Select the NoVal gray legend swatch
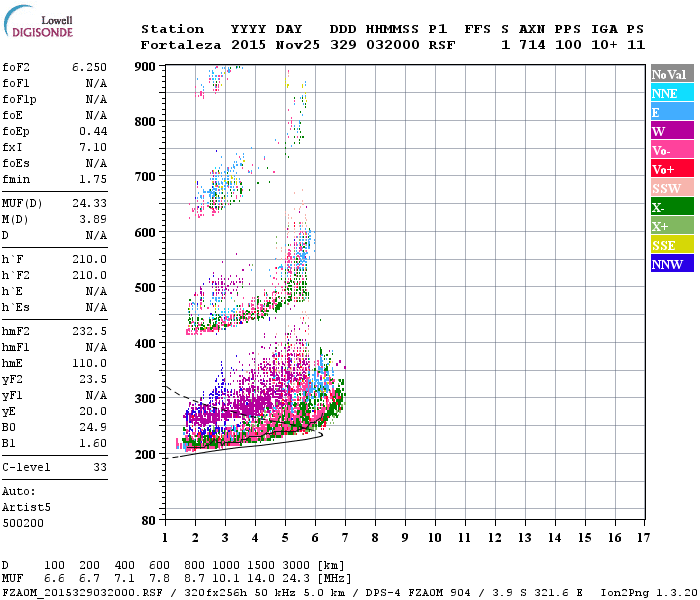The height and width of the screenshot is (600, 700). [671, 74]
